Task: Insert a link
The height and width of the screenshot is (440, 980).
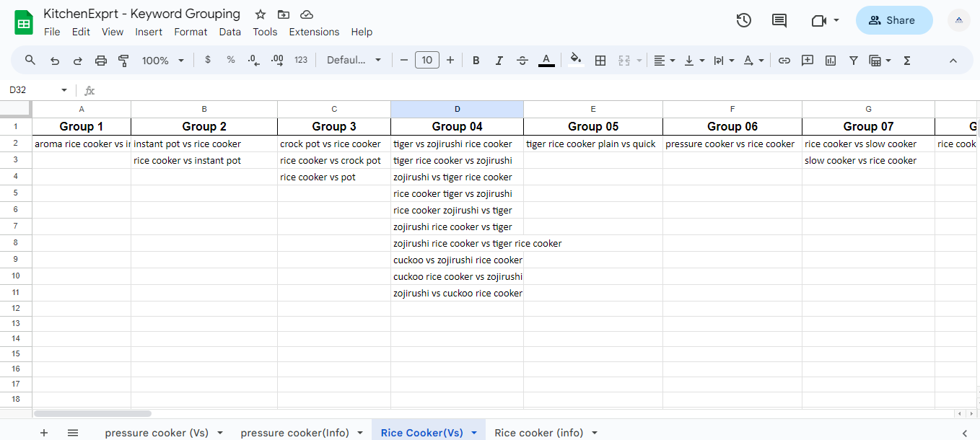Action: 784,61
